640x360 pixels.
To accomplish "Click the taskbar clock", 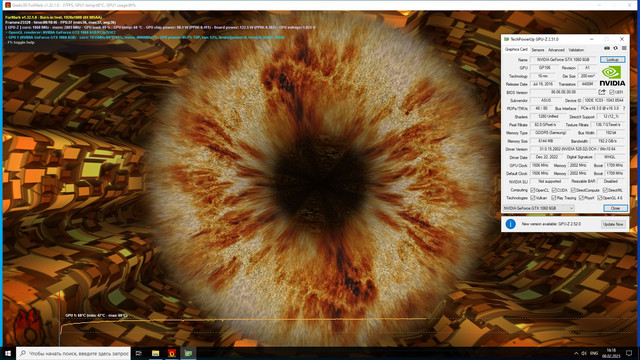I will 611,353.
